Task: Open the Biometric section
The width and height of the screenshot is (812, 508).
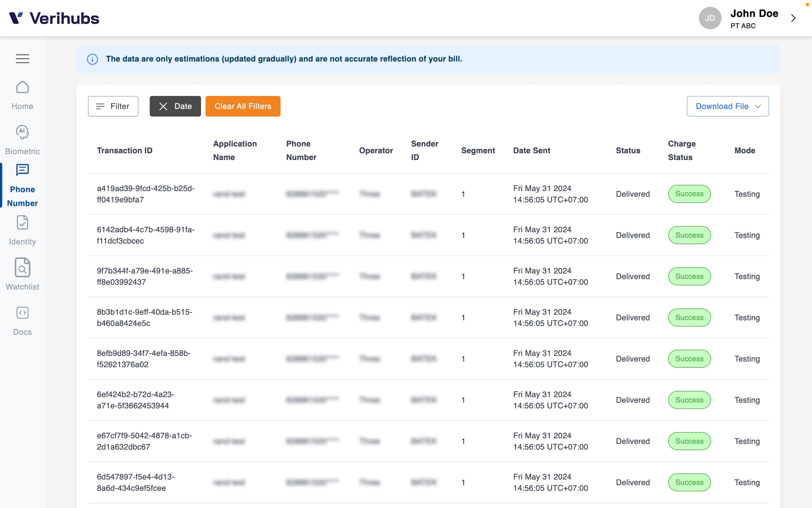Action: click(x=23, y=141)
